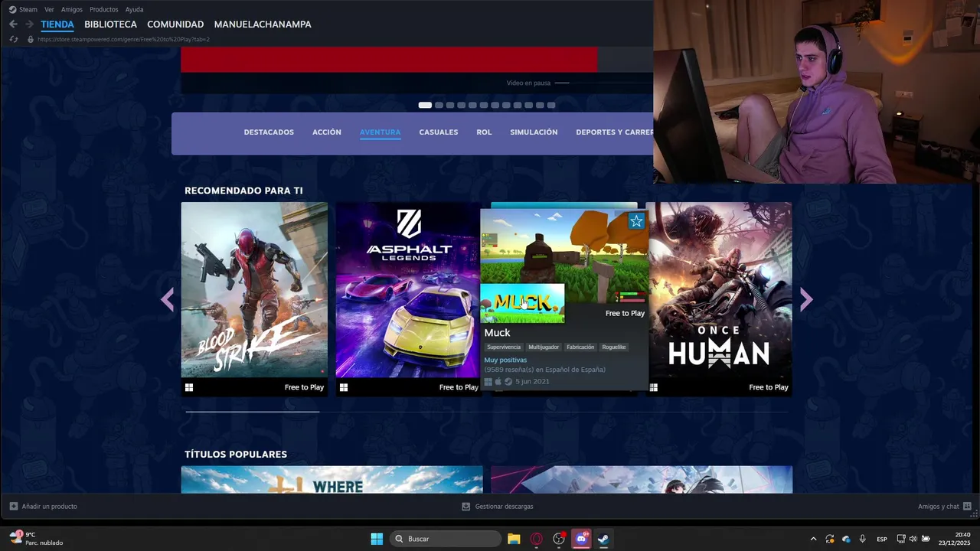This screenshot has width=980, height=551.
Task: Switch to the TIENDA section
Action: 57,24
